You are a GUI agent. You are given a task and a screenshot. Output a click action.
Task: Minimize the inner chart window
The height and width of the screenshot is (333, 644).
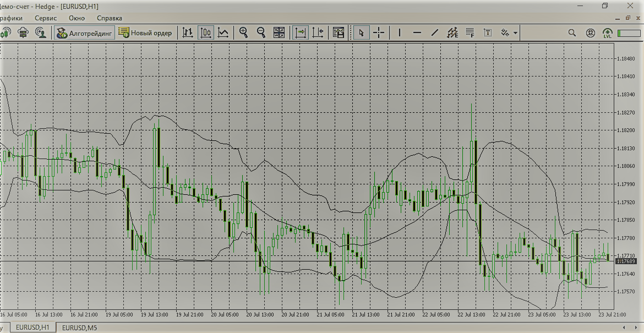click(618, 18)
